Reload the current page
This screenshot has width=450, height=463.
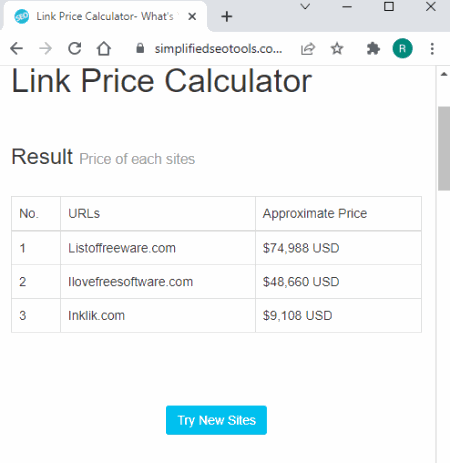[75, 49]
